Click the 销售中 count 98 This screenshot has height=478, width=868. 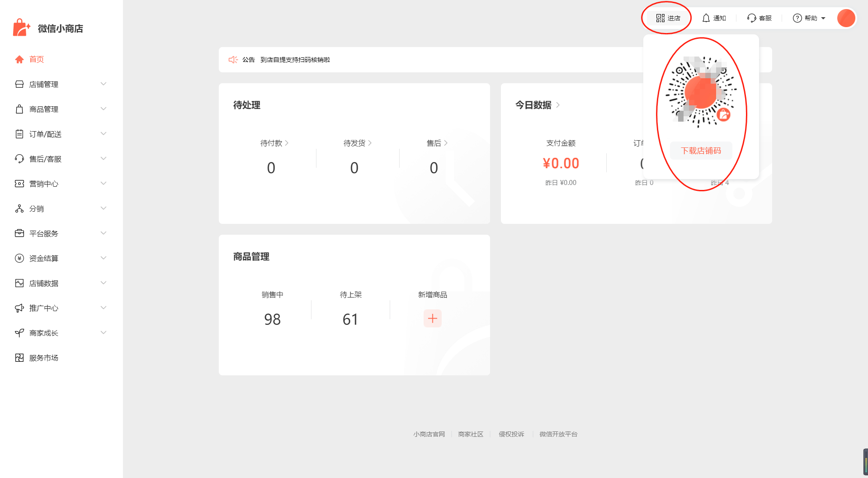click(x=273, y=319)
